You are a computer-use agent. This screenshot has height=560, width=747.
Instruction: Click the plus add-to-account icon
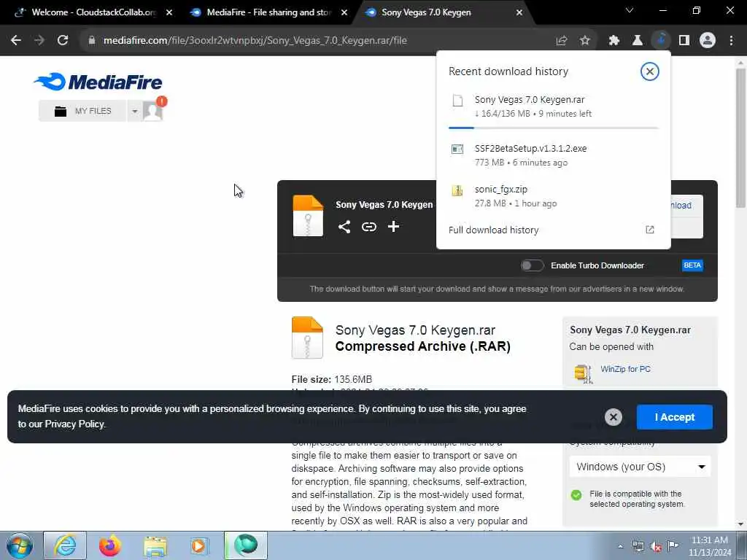pos(393,227)
